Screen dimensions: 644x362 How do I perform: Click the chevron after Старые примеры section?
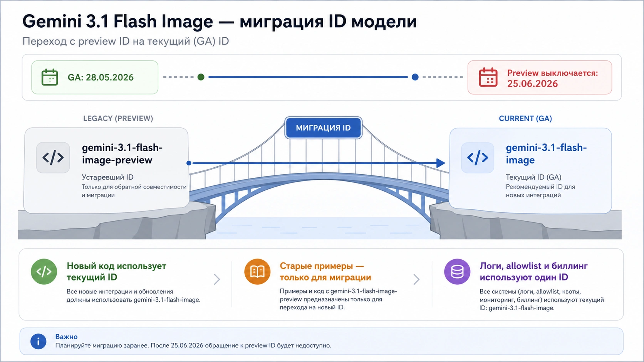pos(416,279)
